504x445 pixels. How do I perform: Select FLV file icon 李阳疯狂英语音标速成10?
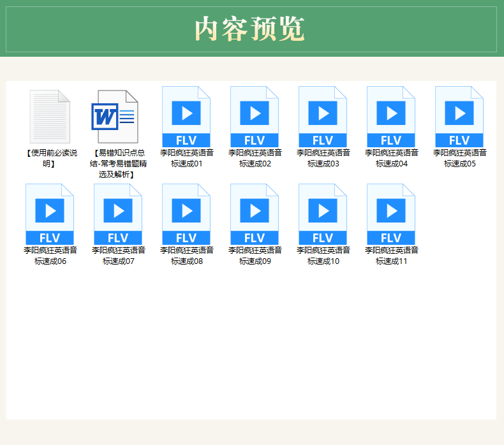[x=323, y=214]
